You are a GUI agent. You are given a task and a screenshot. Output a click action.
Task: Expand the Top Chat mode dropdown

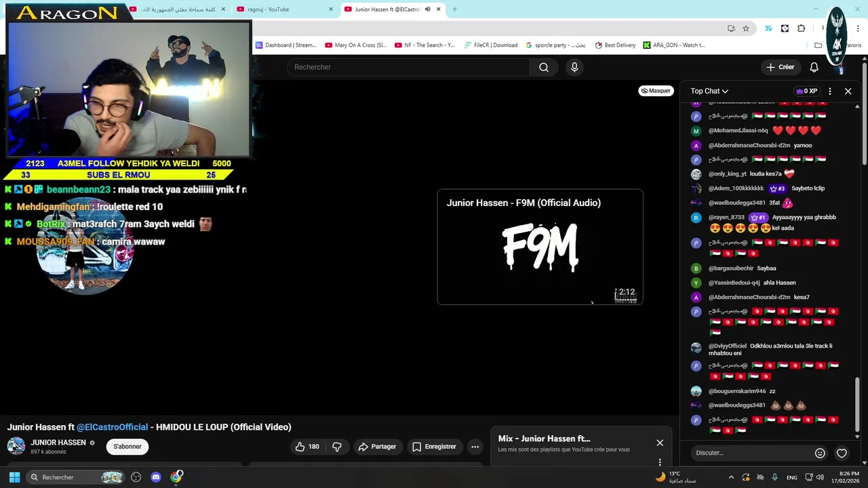(x=709, y=91)
